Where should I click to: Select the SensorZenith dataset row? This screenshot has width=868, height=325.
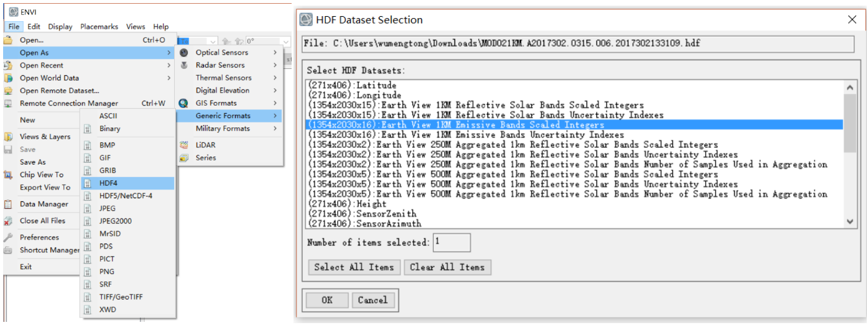575,214
